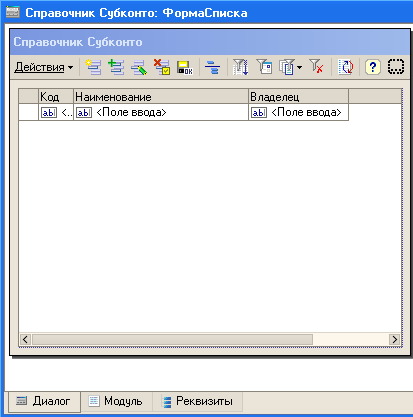The image size is (413, 417).
Task: Click the Mark for deletion icon
Action: (162, 67)
